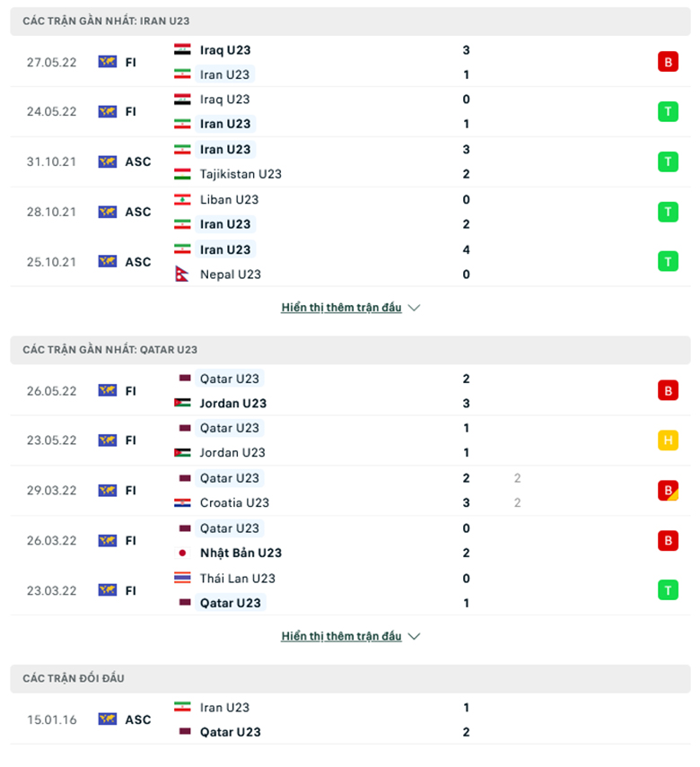This screenshot has width=700, height=767.
Task: Click the green T badge for 24.05.22 match
Action: coord(668,111)
